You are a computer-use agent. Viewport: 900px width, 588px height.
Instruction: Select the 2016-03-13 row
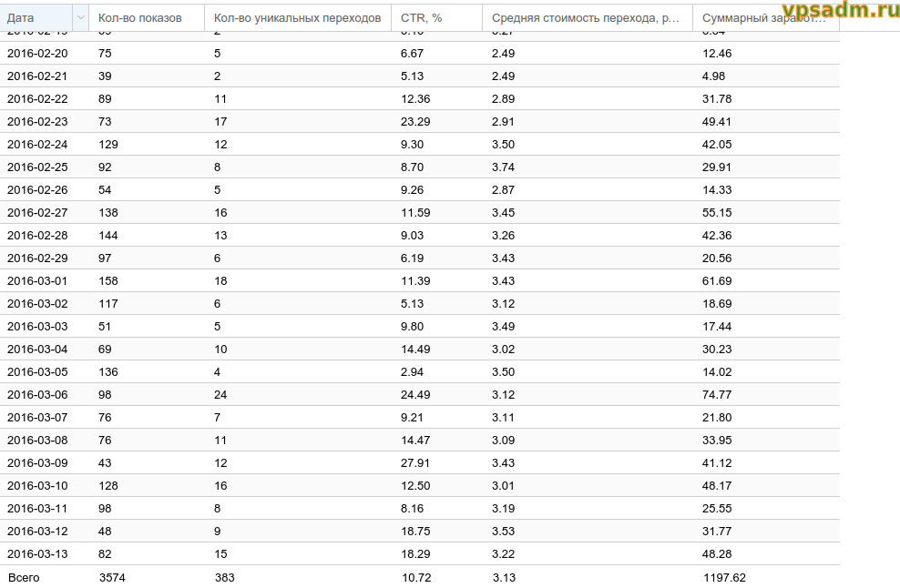37,554
